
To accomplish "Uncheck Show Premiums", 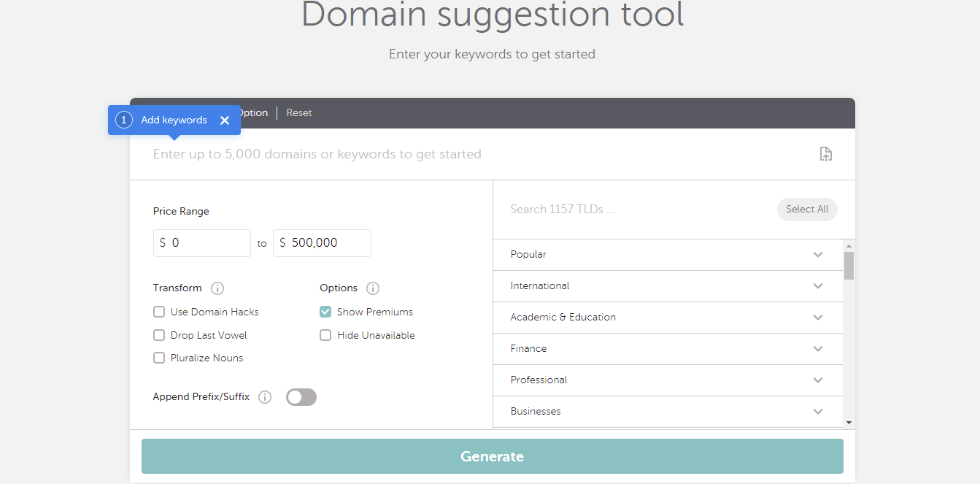I will (325, 312).
